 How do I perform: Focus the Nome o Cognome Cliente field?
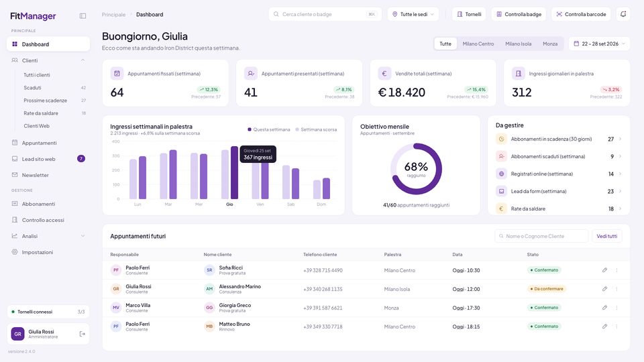pos(541,236)
